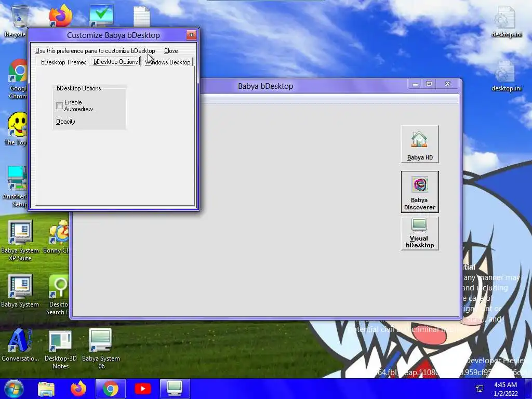Image resolution: width=532 pixels, height=399 pixels.
Task: Switch to bDesktop monitor taskbar item
Action: (175, 389)
